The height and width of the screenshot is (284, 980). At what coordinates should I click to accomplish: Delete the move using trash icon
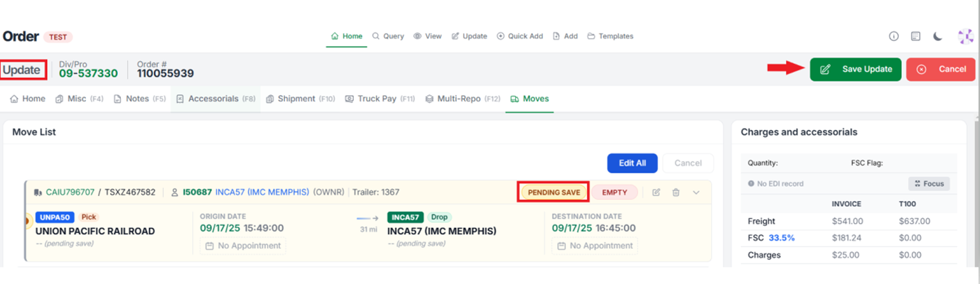676,192
